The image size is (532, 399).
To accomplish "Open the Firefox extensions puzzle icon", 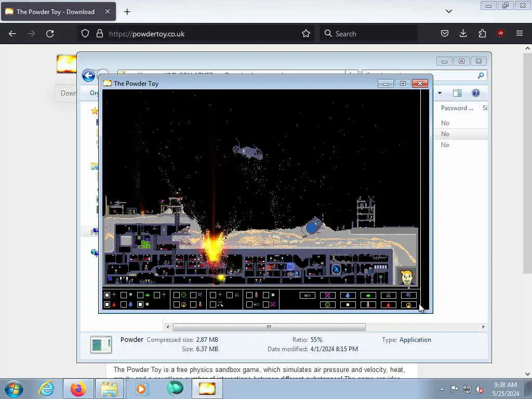I will pos(482,34).
